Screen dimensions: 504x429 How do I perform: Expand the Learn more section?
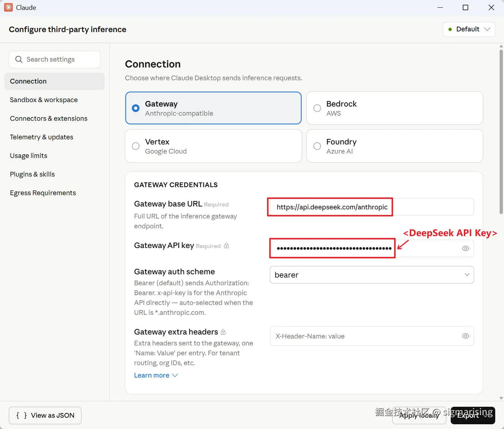tap(156, 375)
